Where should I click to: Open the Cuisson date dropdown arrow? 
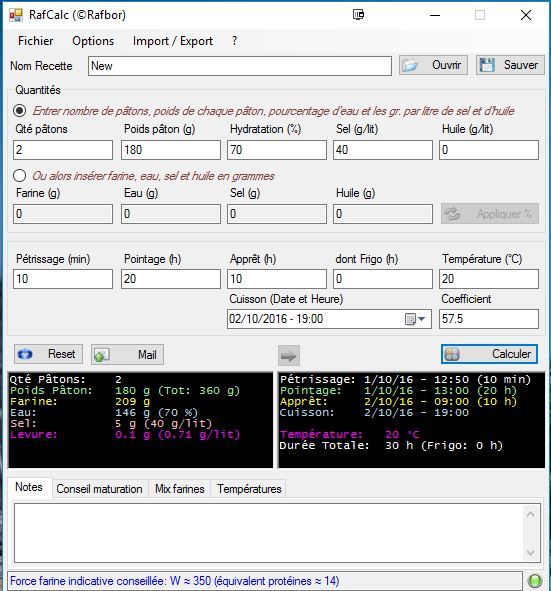(422, 319)
